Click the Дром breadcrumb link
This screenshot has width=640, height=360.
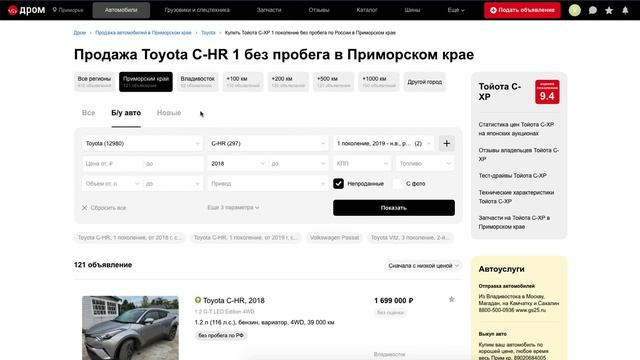click(x=80, y=33)
